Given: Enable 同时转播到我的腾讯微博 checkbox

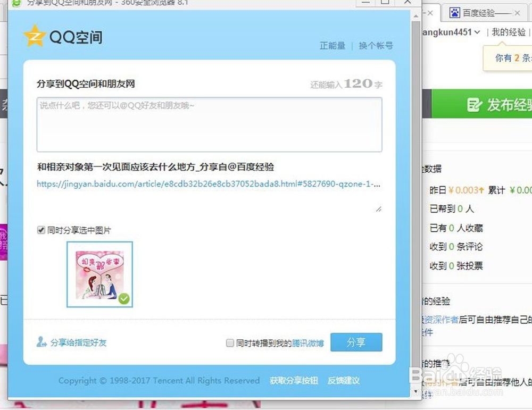Looking at the screenshot, I should pyautogui.click(x=230, y=343).
